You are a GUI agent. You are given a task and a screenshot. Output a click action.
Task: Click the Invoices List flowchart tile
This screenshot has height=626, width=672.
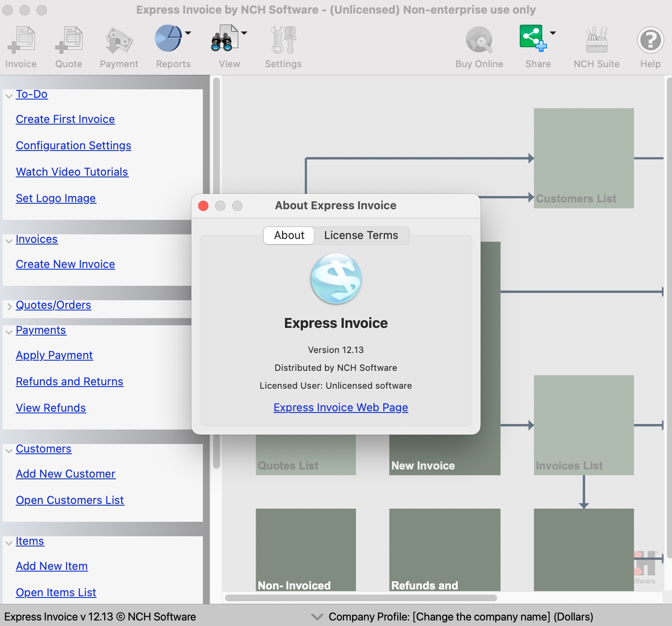[584, 425]
